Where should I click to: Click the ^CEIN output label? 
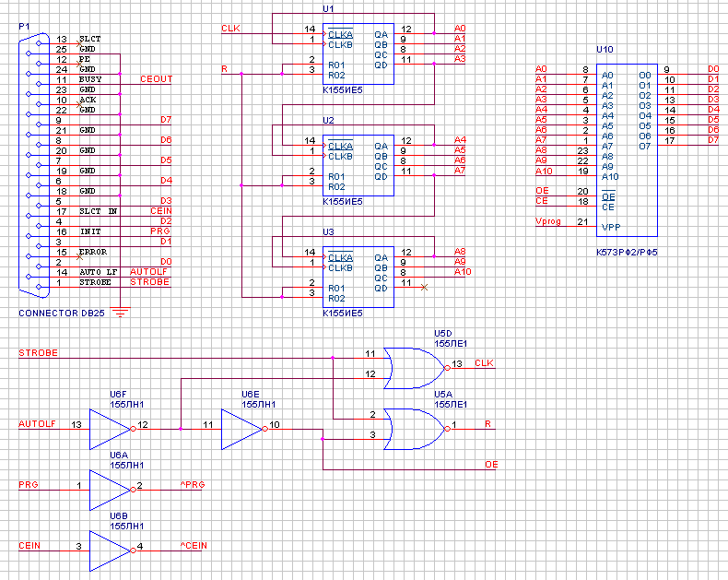[x=194, y=546]
